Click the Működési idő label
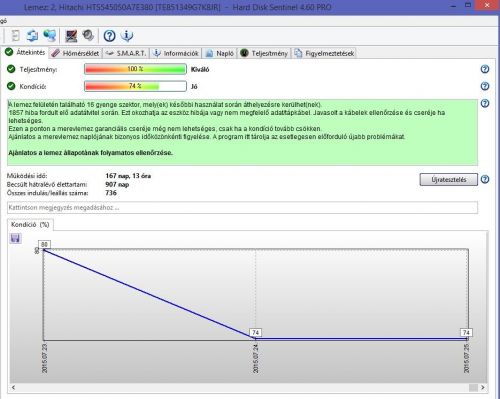Screen dimensions: 500x399 [x=27, y=176]
